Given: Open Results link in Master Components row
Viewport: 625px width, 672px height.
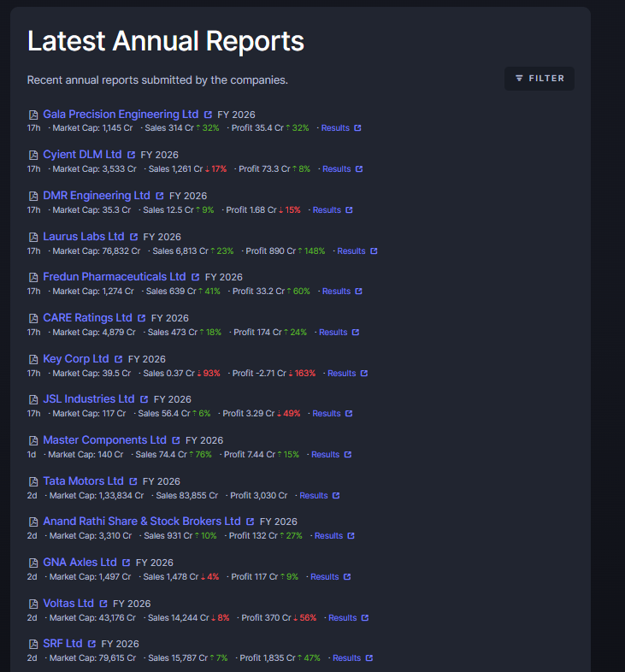Looking at the screenshot, I should pyautogui.click(x=332, y=455).
